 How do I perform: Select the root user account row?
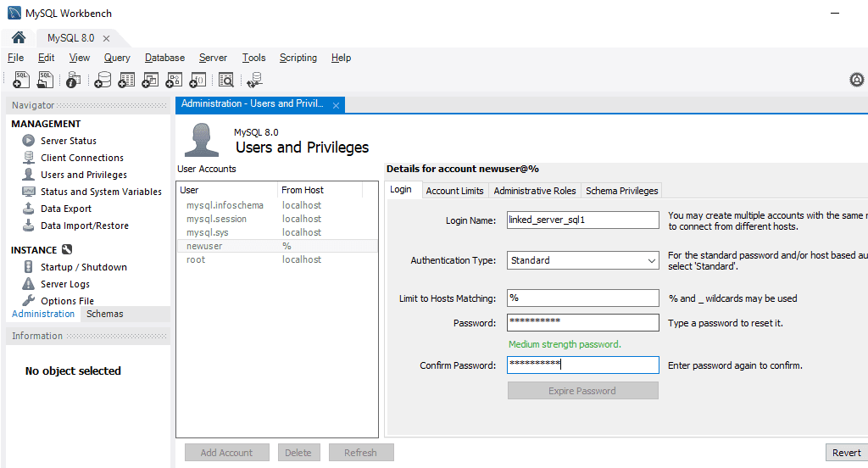[x=277, y=259]
